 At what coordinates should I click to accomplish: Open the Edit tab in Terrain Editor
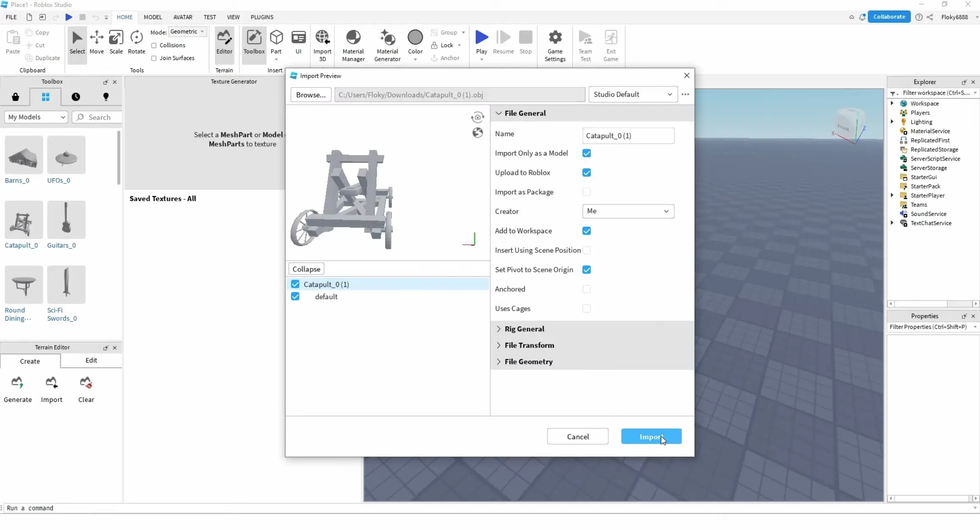pyautogui.click(x=91, y=361)
